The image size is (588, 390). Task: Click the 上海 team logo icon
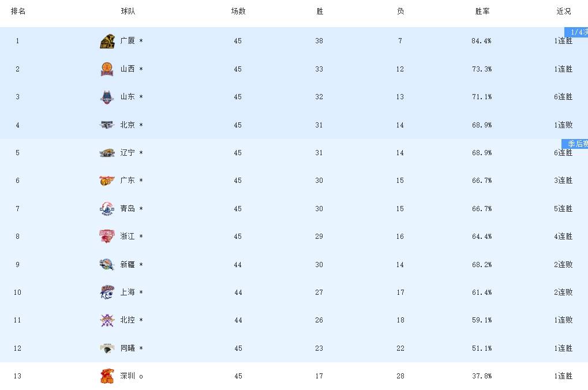click(107, 292)
